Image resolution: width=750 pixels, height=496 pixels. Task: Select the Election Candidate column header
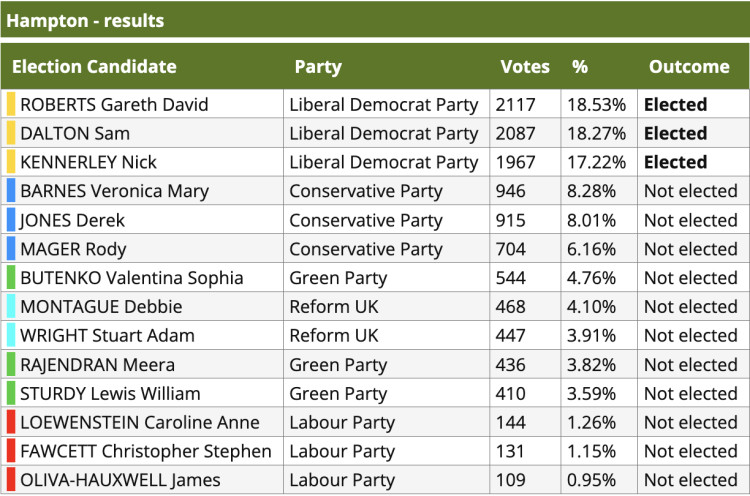click(94, 66)
